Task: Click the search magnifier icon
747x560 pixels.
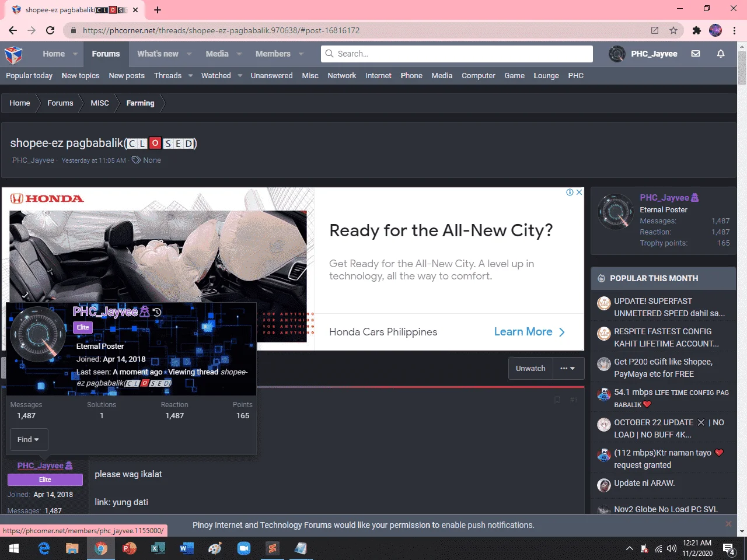Action: click(330, 54)
